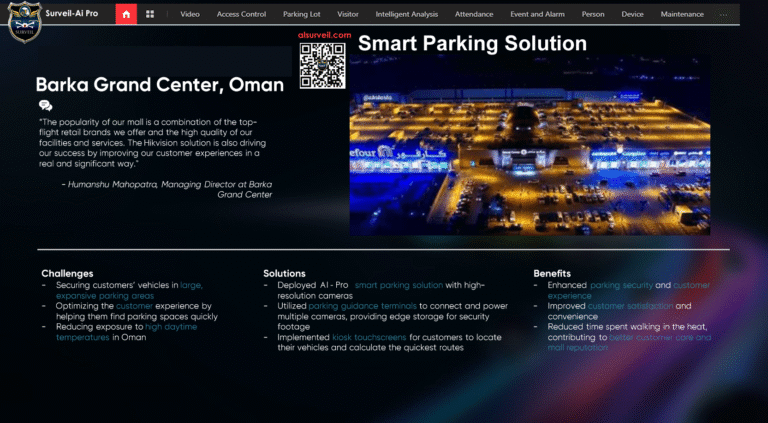Image resolution: width=768 pixels, height=423 pixels.
Task: Open the three-dot overflow menu in navbar
Action: pyautogui.click(x=723, y=15)
